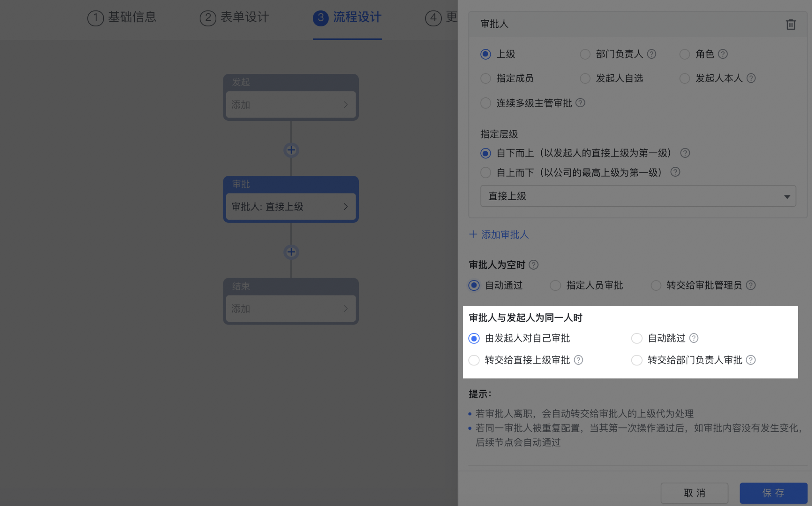Click help icon next to 自动跳过
The width and height of the screenshot is (812, 506).
point(693,338)
